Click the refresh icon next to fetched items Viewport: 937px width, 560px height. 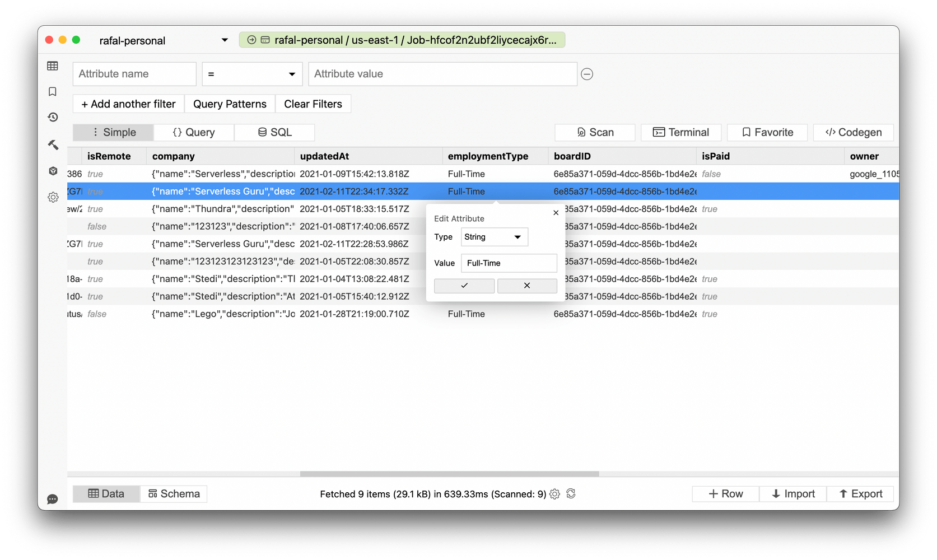coord(571,493)
